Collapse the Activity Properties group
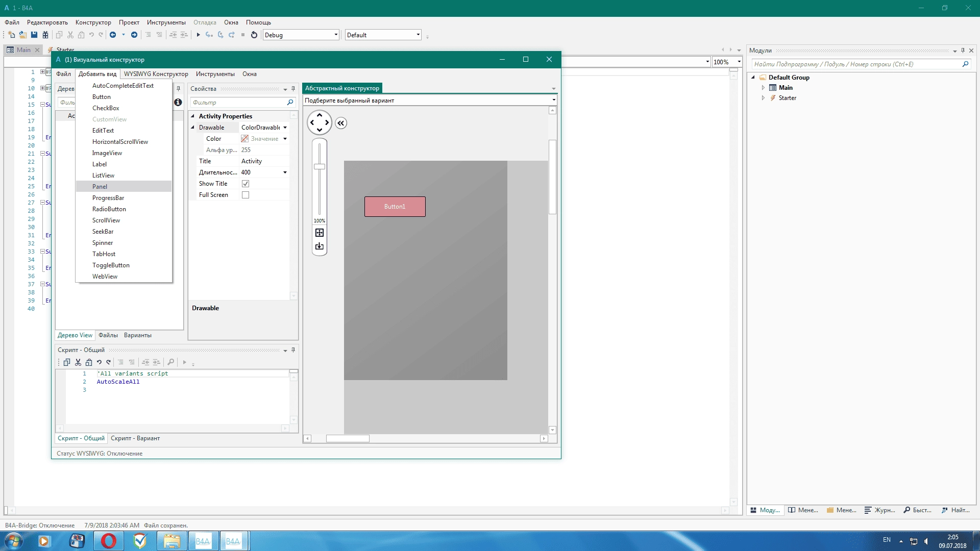The width and height of the screenshot is (980, 551). (193, 116)
